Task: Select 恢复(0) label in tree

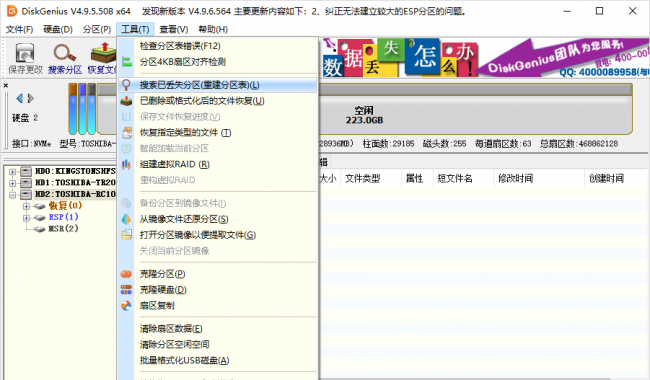Action: pos(65,206)
